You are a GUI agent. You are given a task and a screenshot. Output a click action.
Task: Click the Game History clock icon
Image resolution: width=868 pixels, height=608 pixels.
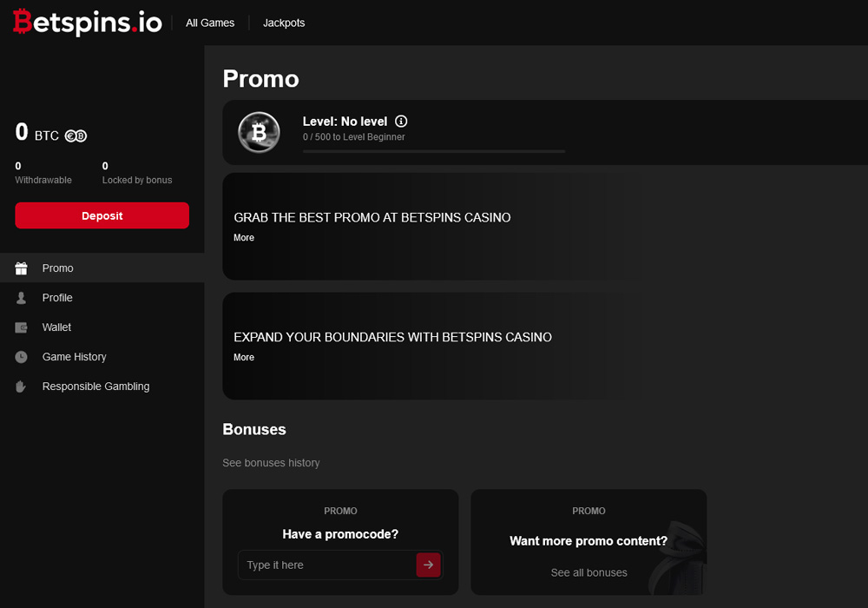point(21,357)
